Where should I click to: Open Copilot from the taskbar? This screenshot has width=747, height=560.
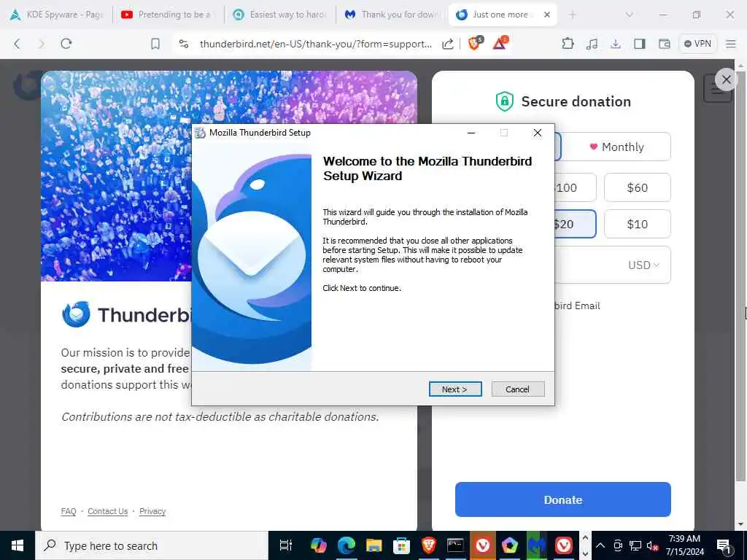click(319, 545)
